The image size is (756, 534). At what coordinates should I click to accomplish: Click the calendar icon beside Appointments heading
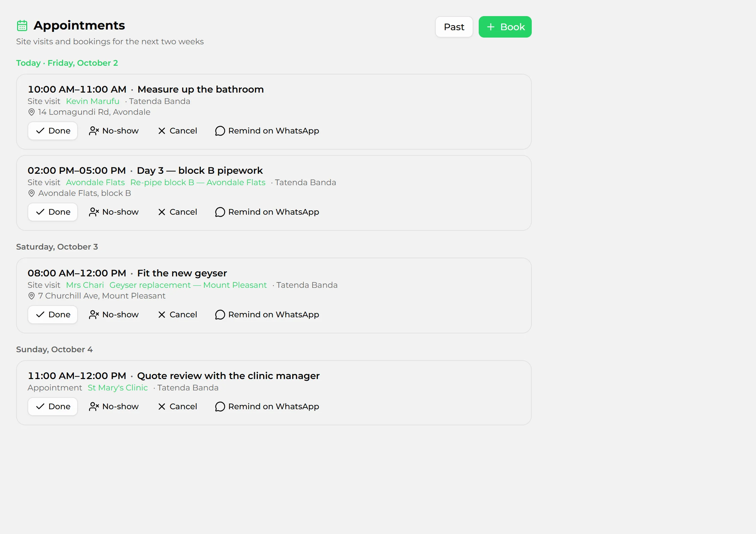click(x=22, y=25)
